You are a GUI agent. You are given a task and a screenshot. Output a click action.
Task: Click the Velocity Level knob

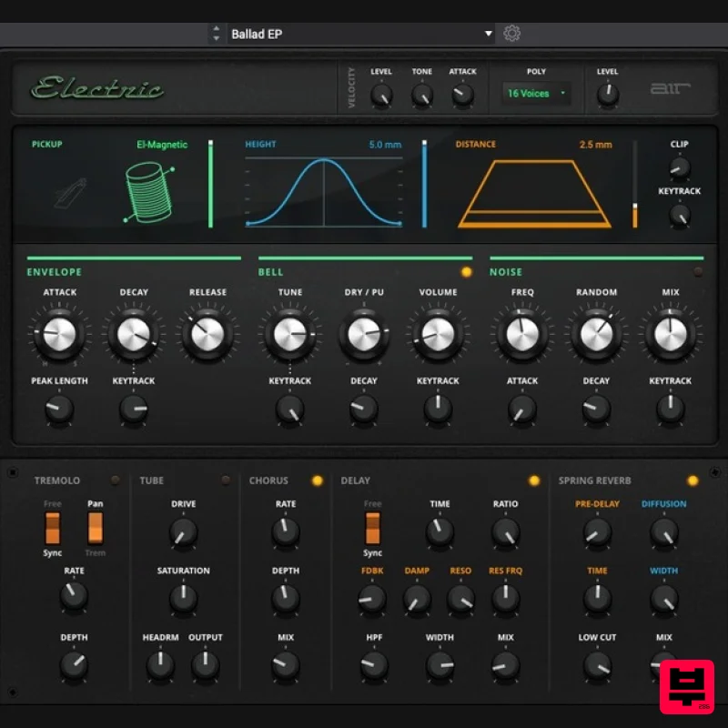tap(381, 96)
